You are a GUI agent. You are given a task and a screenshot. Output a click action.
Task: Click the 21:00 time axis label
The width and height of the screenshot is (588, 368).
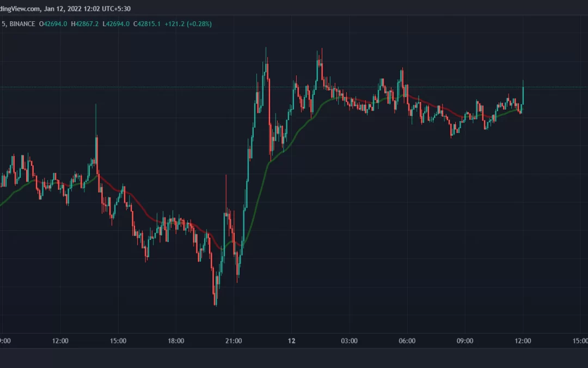pos(233,341)
